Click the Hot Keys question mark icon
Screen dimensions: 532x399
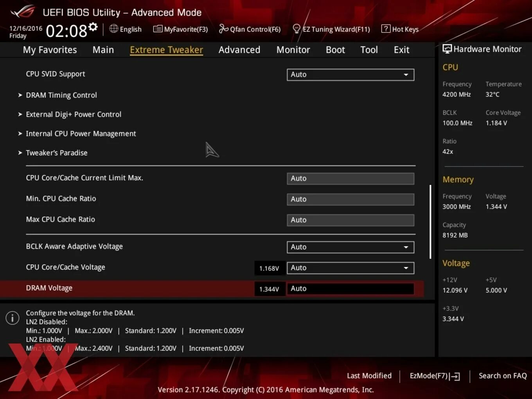click(386, 29)
